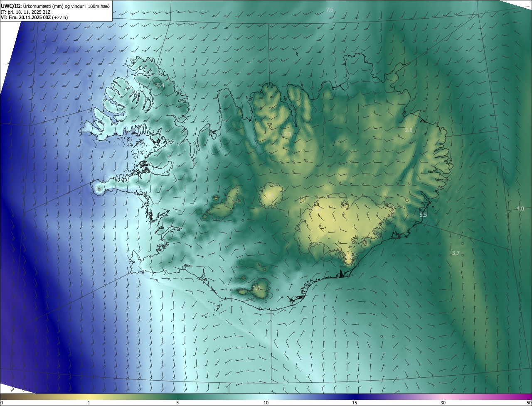The image size is (532, 406).
Task: Click the colorbar tick label 1
Action: coord(89,403)
